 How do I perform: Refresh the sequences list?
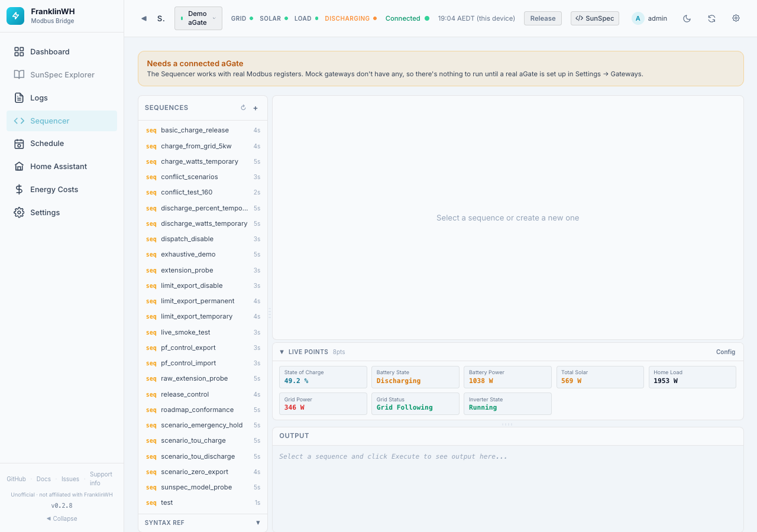point(243,108)
